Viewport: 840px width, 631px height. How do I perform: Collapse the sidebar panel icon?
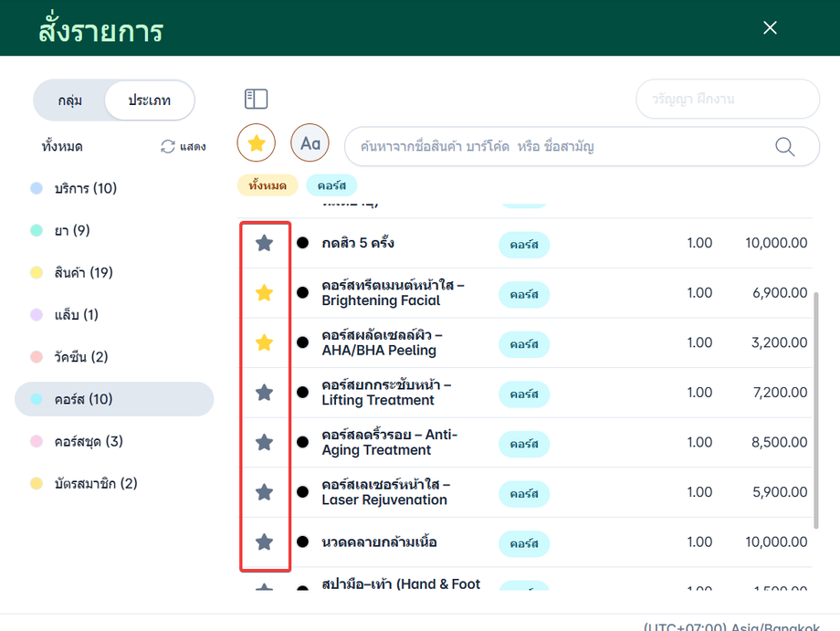click(x=256, y=100)
